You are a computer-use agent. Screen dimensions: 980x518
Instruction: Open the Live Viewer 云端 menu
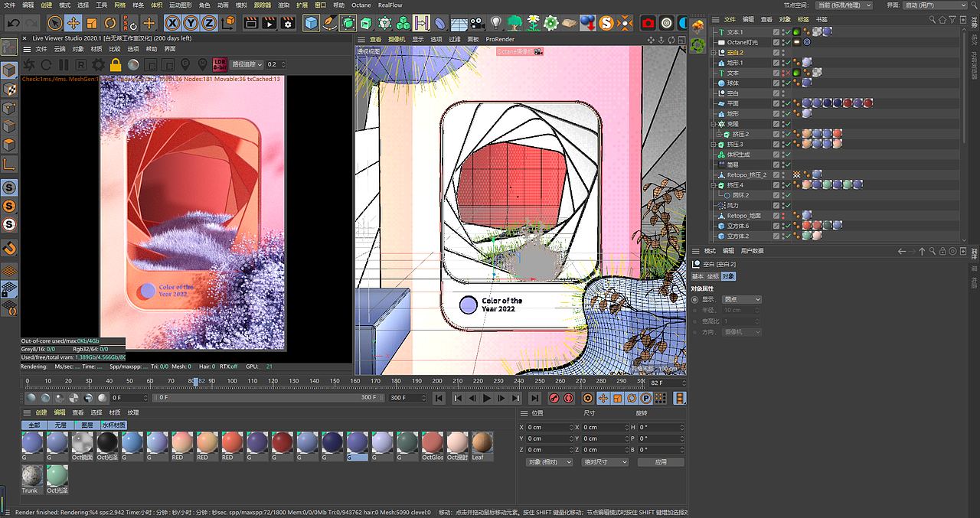[x=60, y=49]
